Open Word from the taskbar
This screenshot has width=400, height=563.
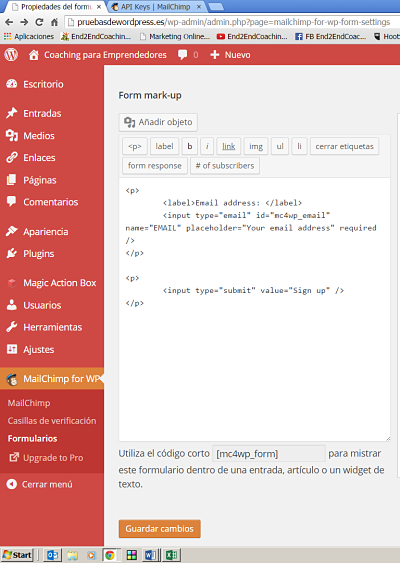(151, 555)
